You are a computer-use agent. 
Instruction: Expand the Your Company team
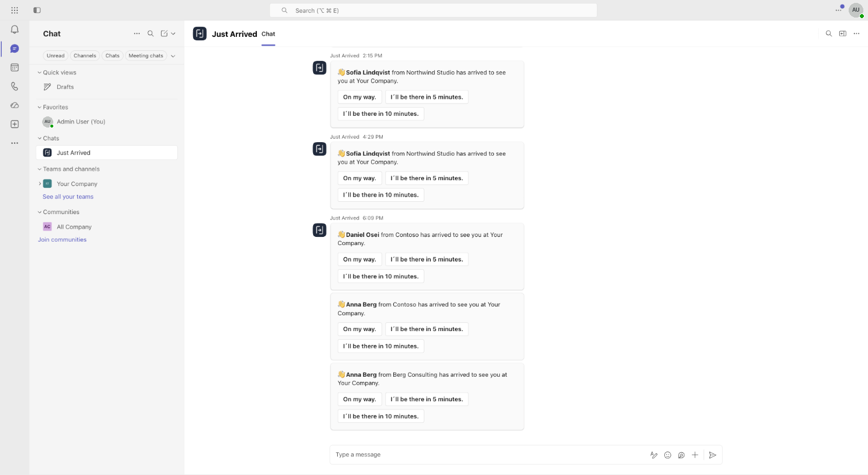(x=39, y=184)
